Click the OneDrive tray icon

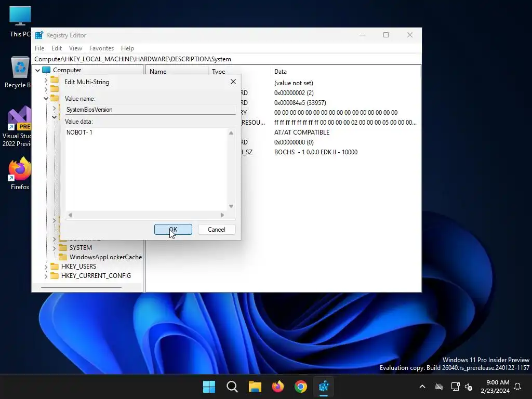pyautogui.click(x=439, y=387)
